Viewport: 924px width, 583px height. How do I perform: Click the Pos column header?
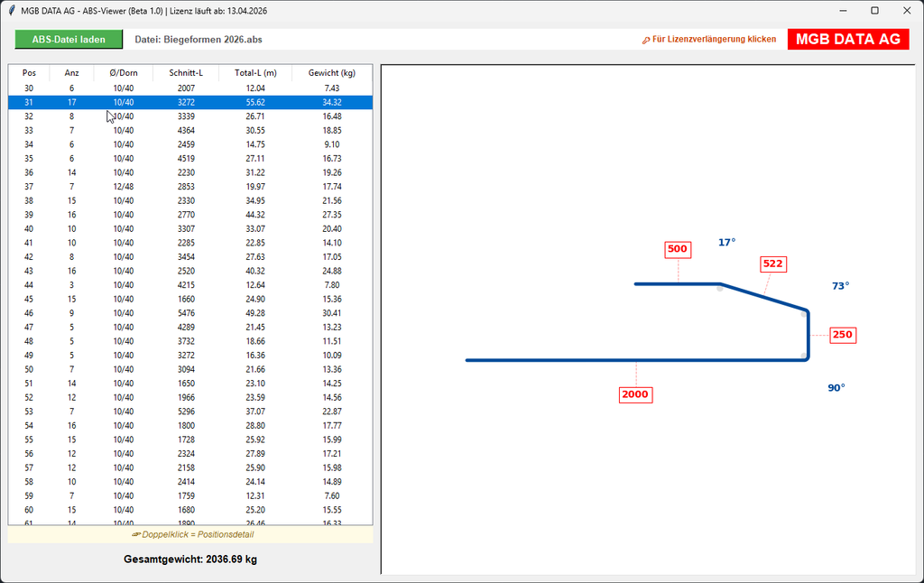[x=29, y=72]
